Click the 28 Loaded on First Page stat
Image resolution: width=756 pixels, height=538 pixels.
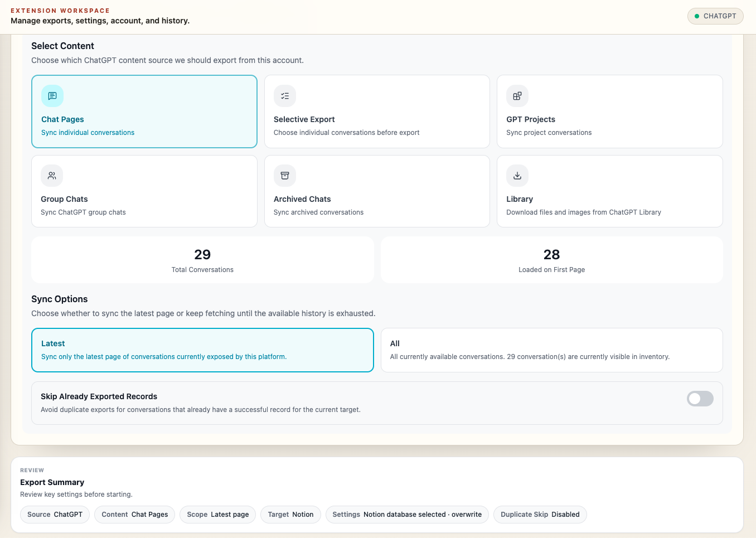(552, 260)
